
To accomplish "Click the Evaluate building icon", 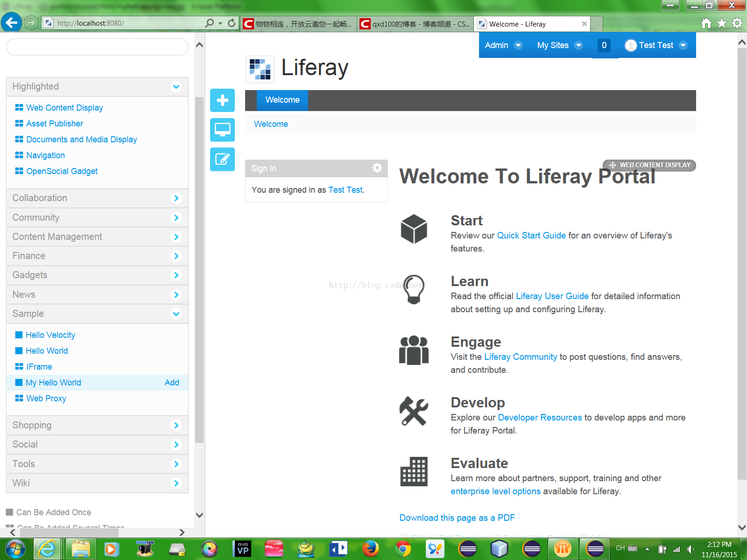I will [414, 471].
